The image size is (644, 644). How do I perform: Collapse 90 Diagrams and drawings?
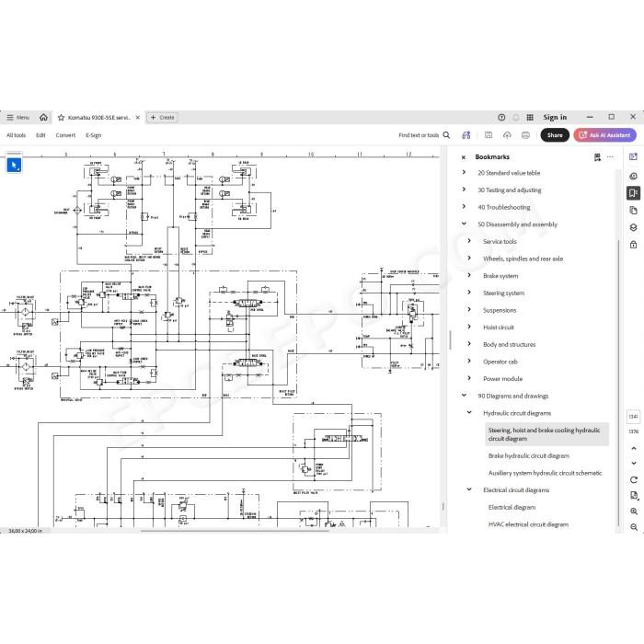click(464, 396)
